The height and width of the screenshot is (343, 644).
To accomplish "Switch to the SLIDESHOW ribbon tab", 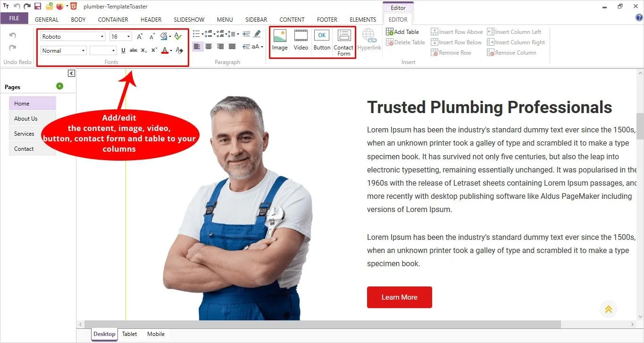I will tap(189, 20).
